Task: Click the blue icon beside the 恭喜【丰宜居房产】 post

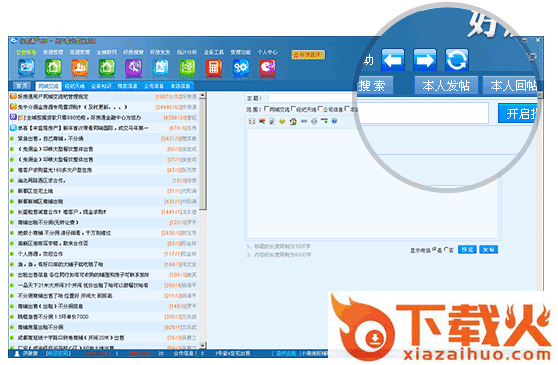Action: tap(13, 128)
